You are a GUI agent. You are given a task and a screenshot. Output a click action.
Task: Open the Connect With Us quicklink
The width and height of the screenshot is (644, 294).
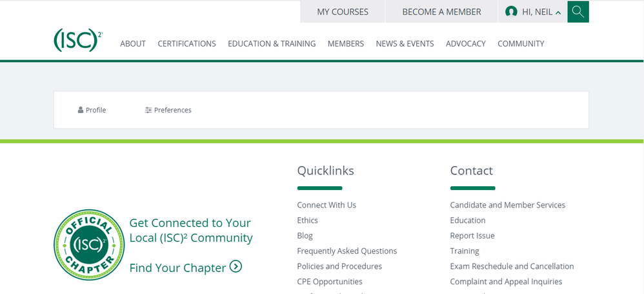click(x=327, y=205)
